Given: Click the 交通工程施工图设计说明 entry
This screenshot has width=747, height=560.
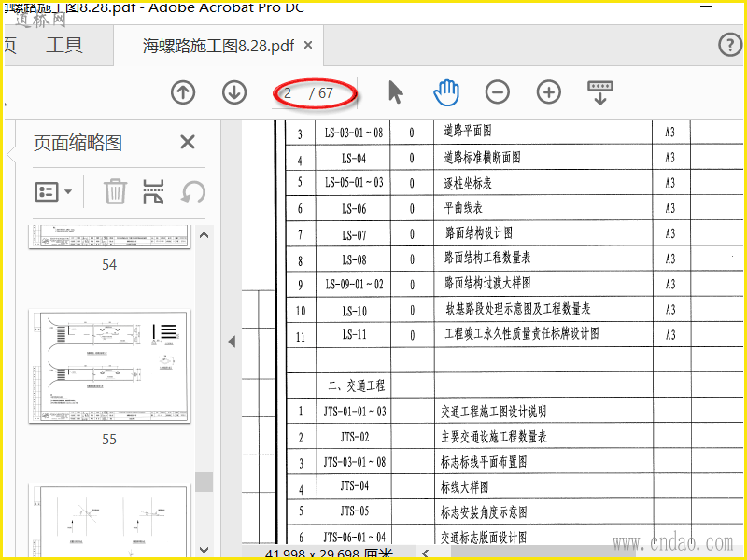Looking at the screenshot, I should (493, 411).
